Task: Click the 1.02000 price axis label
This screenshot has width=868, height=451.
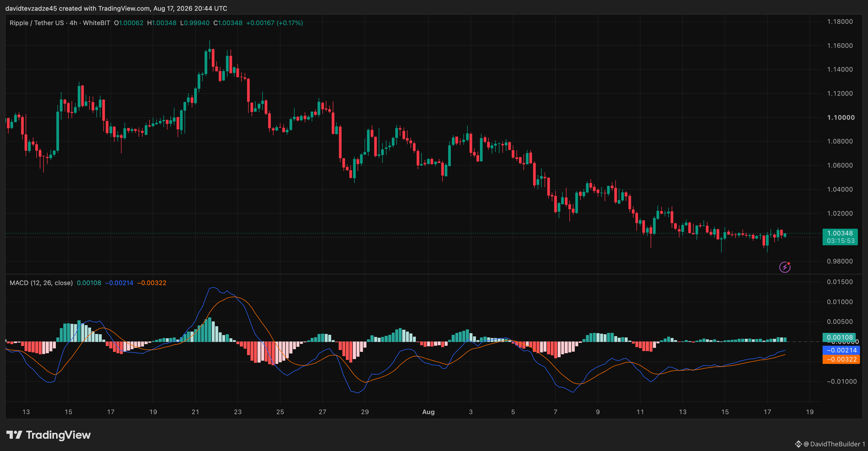Action: pos(840,213)
